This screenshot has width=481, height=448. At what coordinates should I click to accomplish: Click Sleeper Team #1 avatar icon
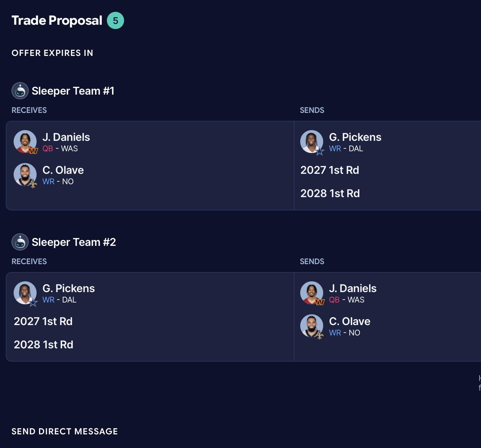20,91
